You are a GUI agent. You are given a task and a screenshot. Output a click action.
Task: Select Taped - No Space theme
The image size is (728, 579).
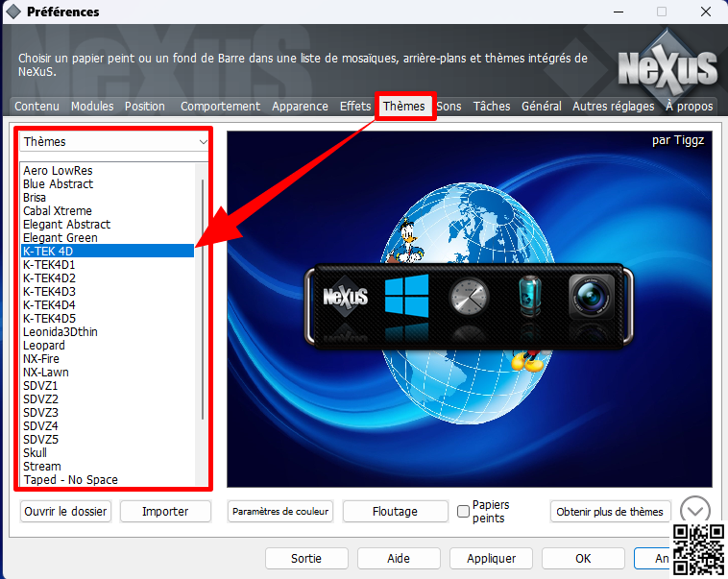(108, 480)
